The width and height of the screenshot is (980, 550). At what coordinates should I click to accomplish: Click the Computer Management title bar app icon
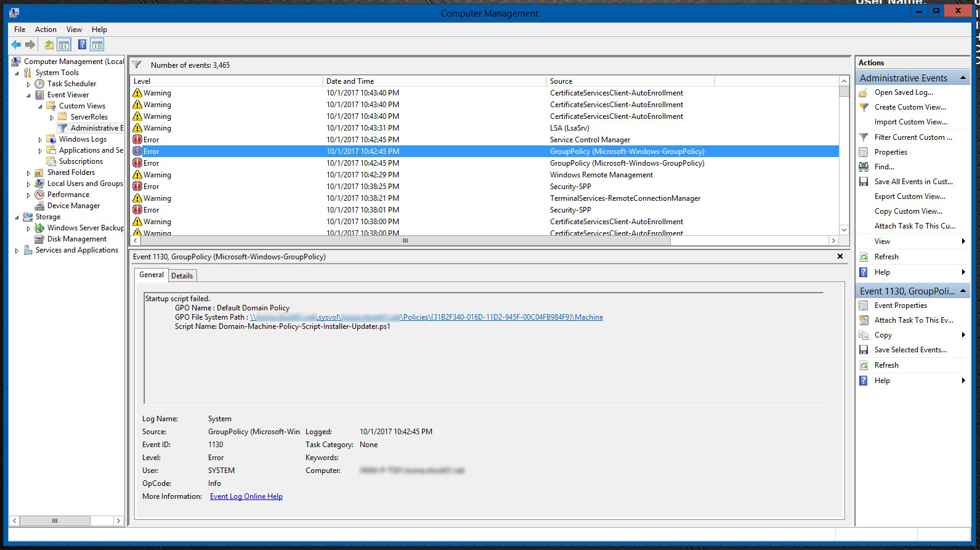[x=14, y=12]
